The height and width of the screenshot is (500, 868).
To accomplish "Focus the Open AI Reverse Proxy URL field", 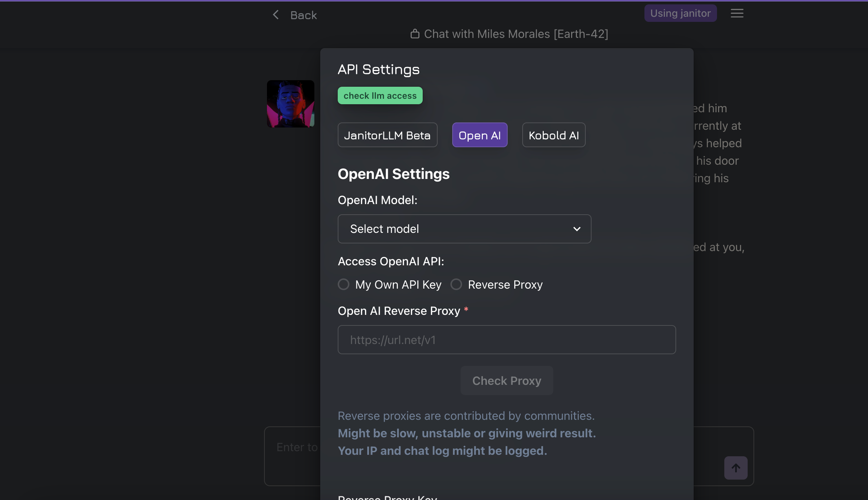I will pyautogui.click(x=507, y=340).
